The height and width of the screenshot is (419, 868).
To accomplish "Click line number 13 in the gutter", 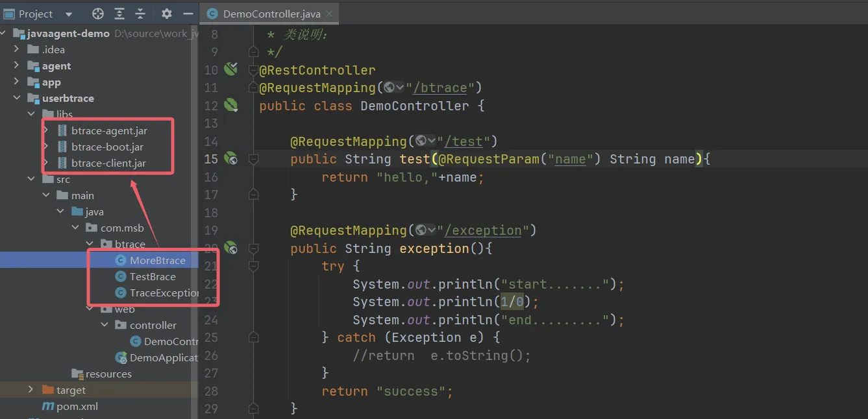I will pyautogui.click(x=211, y=123).
